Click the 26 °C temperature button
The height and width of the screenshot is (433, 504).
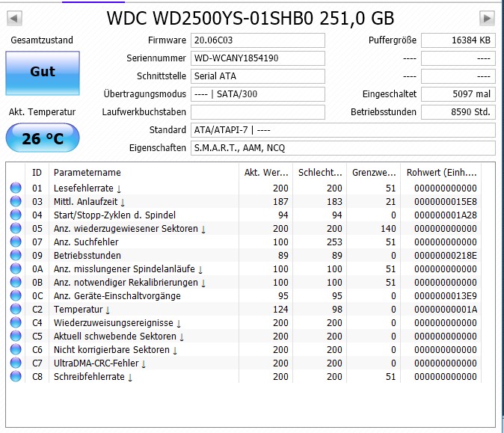43,138
